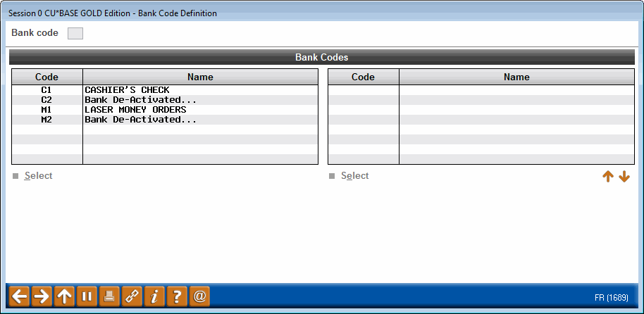The width and height of the screenshot is (644, 314).
Task: Click the printer icon
Action: pos(109,296)
